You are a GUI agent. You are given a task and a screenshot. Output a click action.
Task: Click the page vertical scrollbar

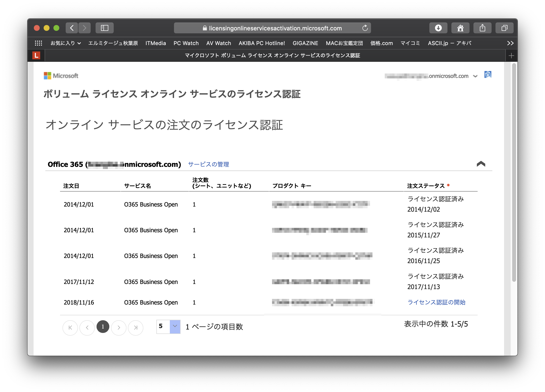pyautogui.click(x=514, y=173)
